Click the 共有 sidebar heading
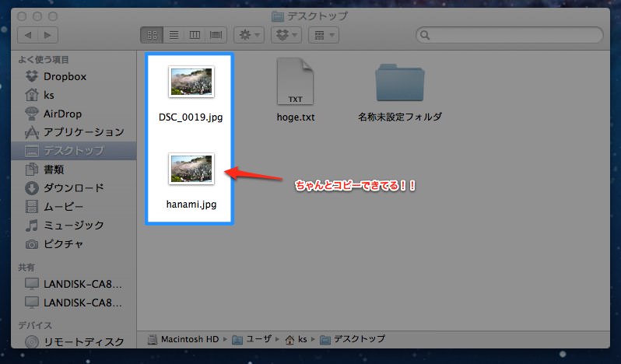 pyautogui.click(x=26, y=268)
